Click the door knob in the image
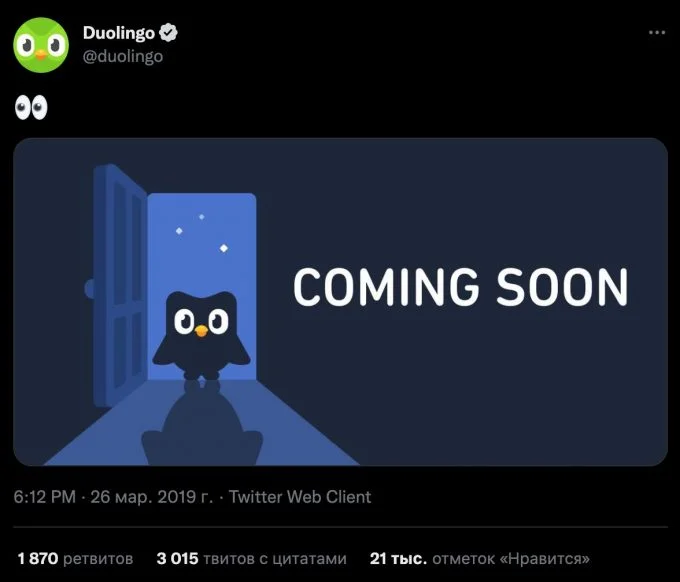This screenshot has width=680, height=582. [89, 288]
